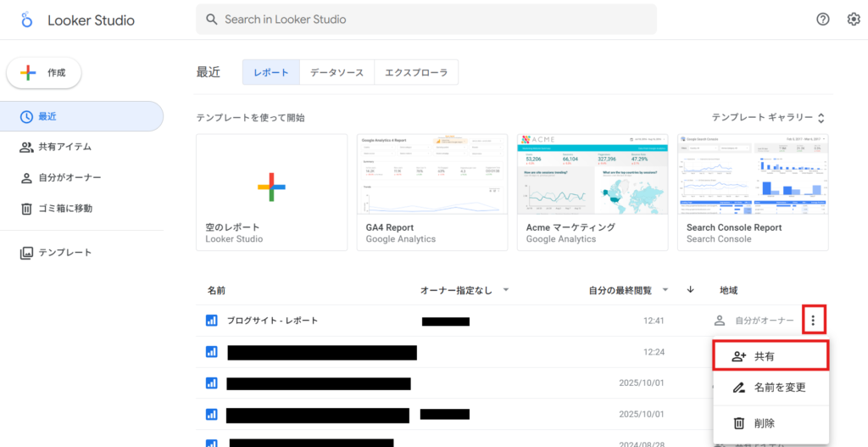
Task: Select the GA4 Report template thumbnail
Action: pyautogui.click(x=431, y=175)
